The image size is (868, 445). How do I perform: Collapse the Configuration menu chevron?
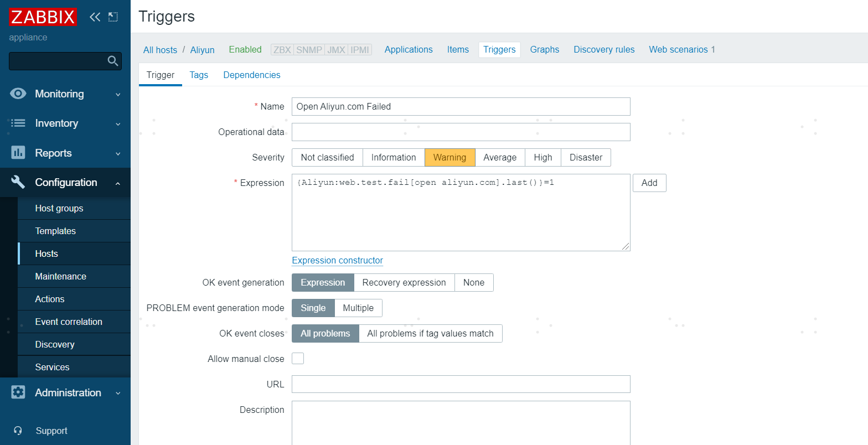coord(118,183)
